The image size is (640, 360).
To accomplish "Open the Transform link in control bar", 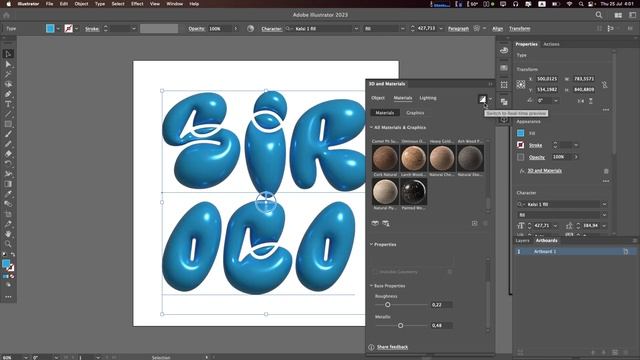I will click(520, 29).
